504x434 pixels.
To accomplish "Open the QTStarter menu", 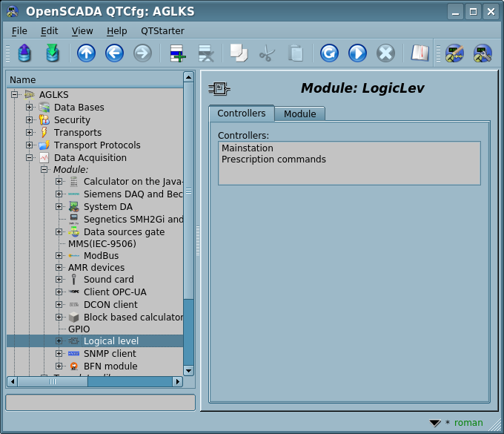I will pyautogui.click(x=162, y=31).
